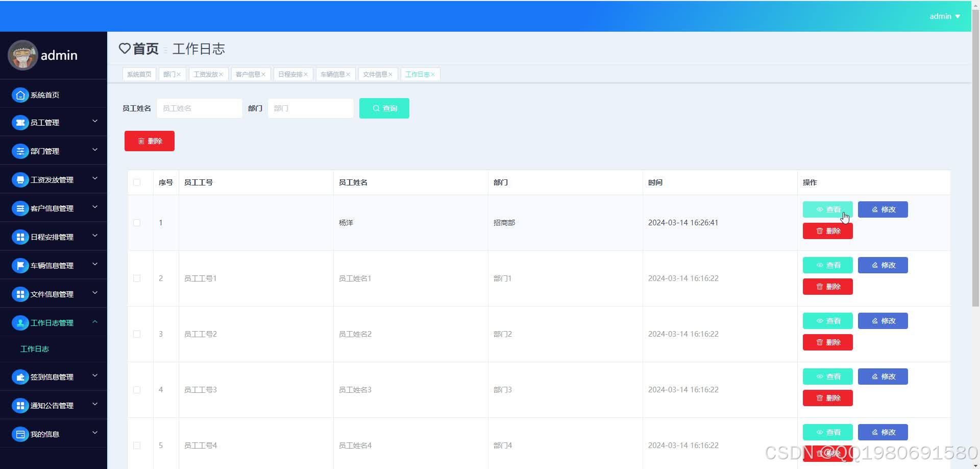Close the 部门 tab with its x
The width and height of the screenshot is (980, 469).
tap(179, 75)
